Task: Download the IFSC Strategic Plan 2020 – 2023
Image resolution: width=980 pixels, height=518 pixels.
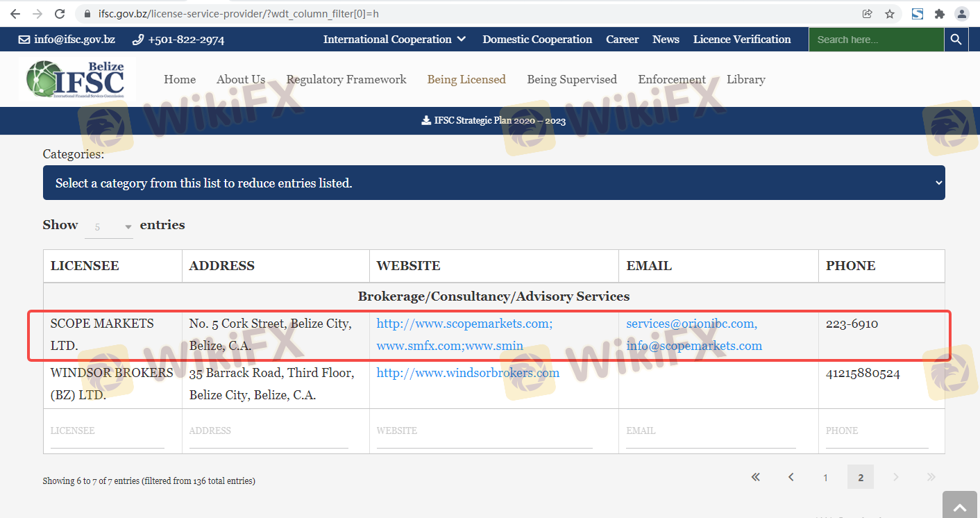Action: tap(493, 121)
